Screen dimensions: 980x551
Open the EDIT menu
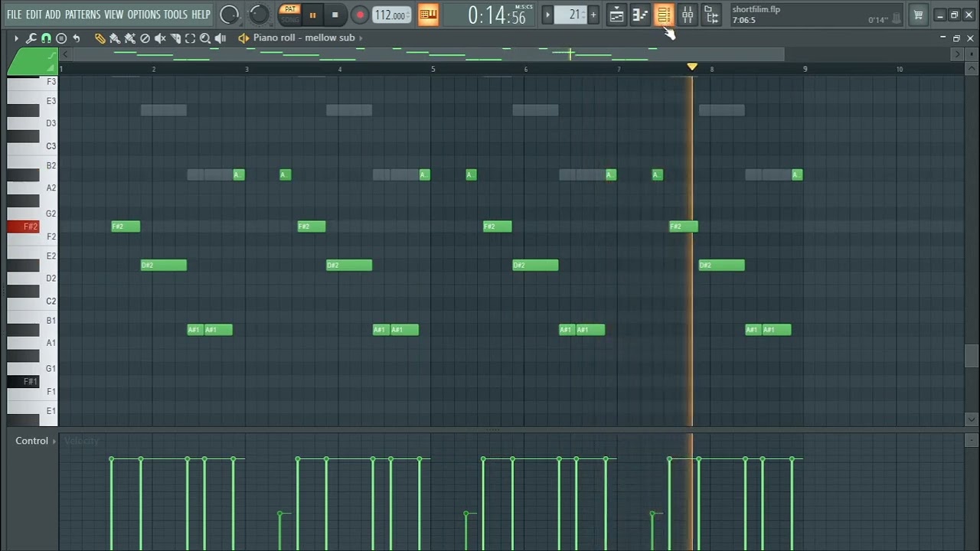(x=34, y=15)
